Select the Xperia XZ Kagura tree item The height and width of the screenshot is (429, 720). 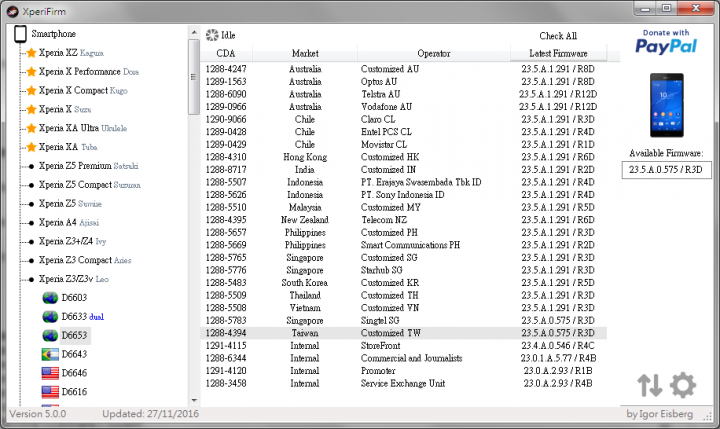[x=71, y=53]
